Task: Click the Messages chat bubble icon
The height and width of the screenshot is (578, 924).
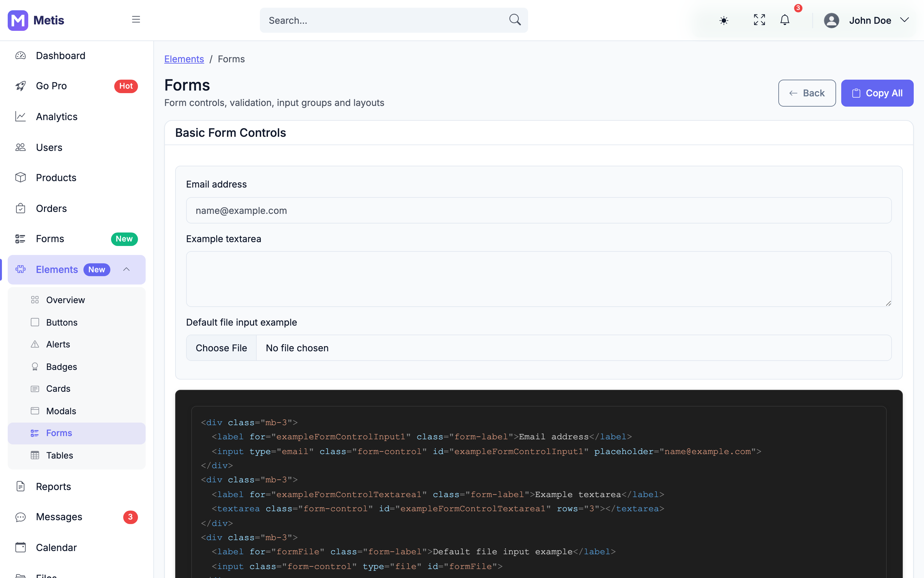Action: coord(21,517)
